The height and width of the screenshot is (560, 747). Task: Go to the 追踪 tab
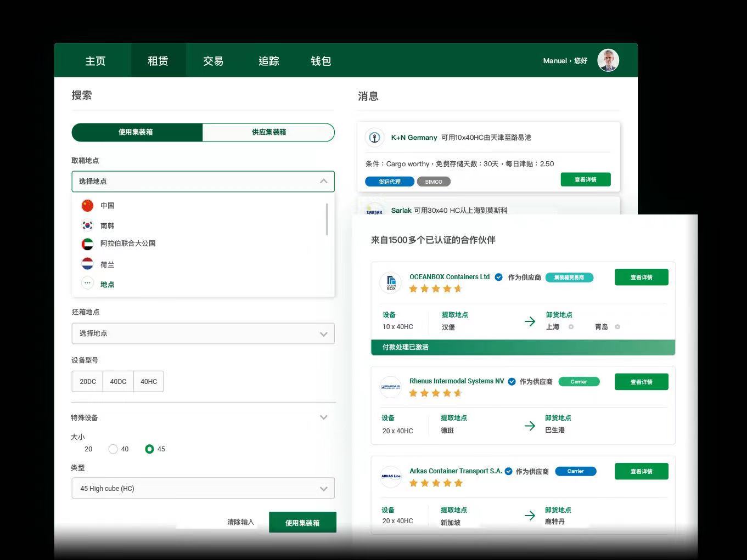[268, 61]
